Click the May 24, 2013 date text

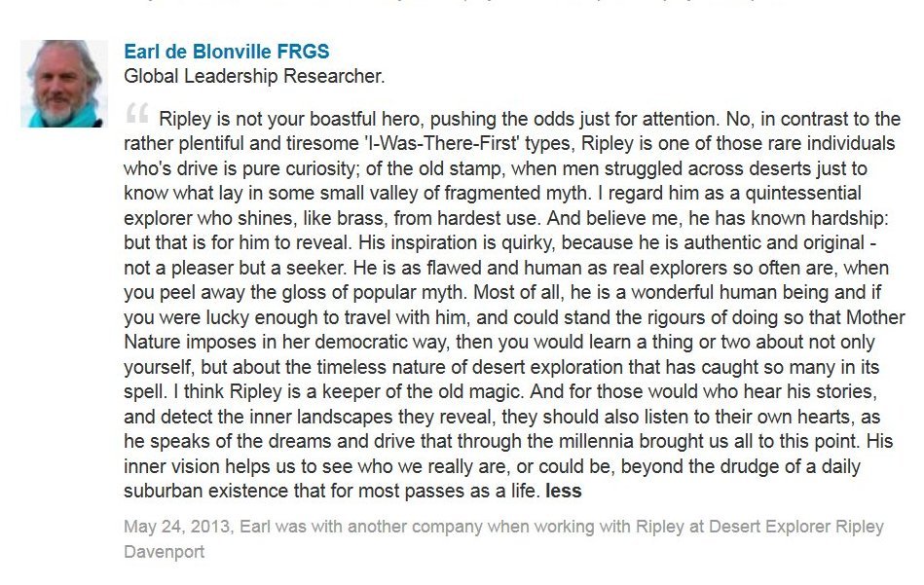click(x=178, y=526)
